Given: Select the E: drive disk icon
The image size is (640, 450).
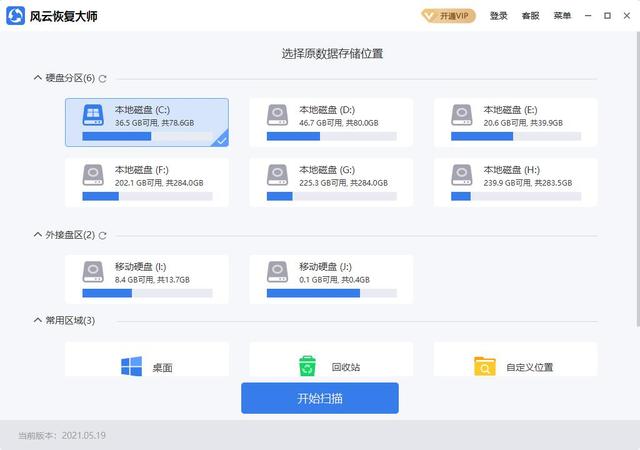Looking at the screenshot, I should point(462,115).
